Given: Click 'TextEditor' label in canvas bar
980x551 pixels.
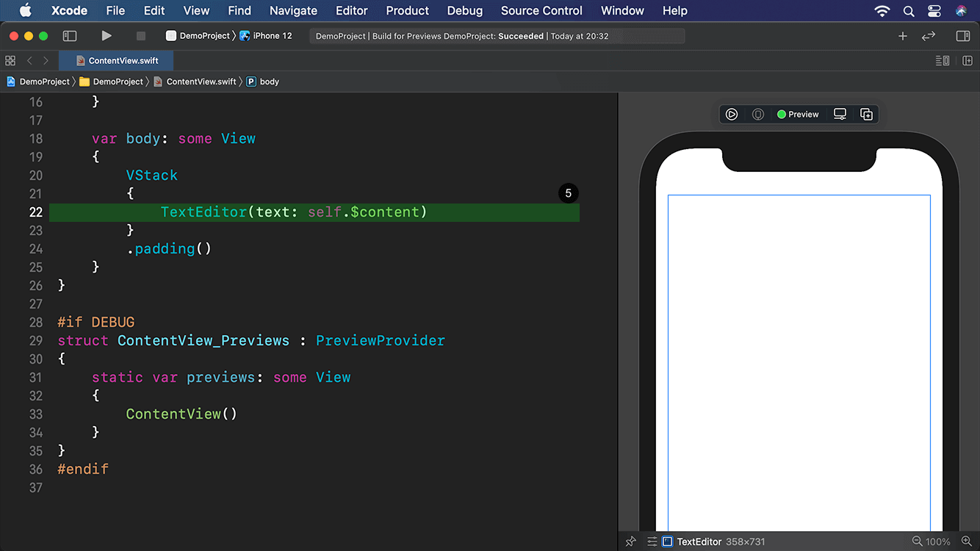Looking at the screenshot, I should (x=699, y=541).
